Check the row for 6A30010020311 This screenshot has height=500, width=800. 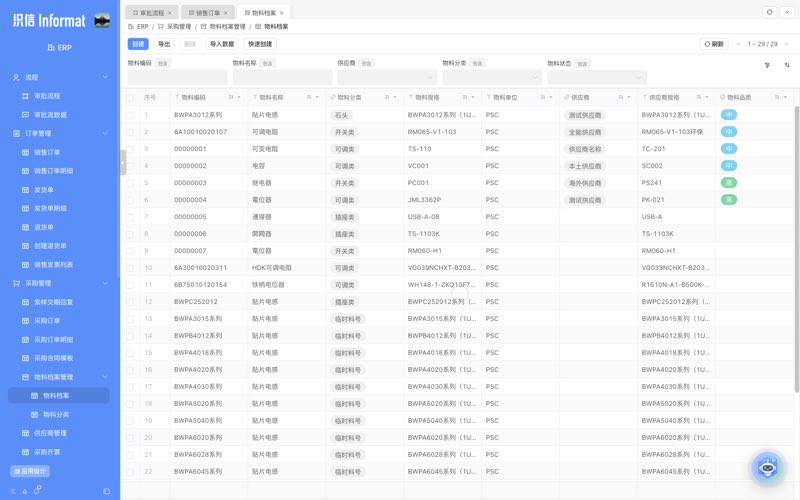point(130,268)
